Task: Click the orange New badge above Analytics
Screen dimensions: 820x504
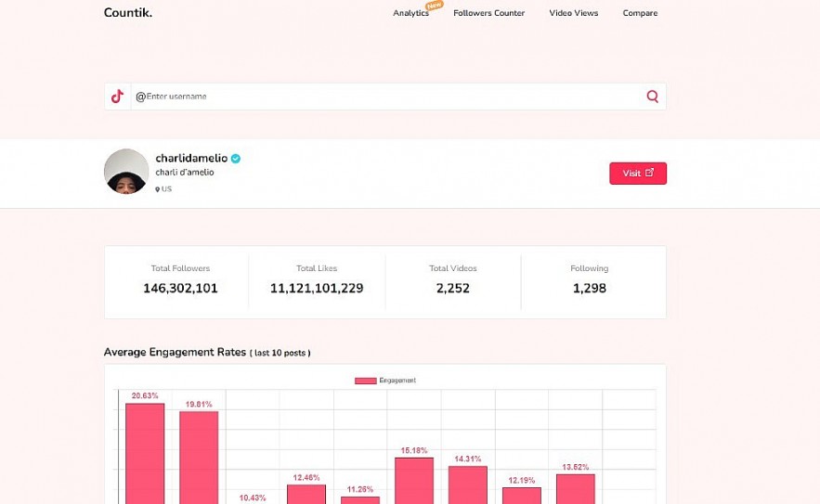Action: (x=434, y=6)
